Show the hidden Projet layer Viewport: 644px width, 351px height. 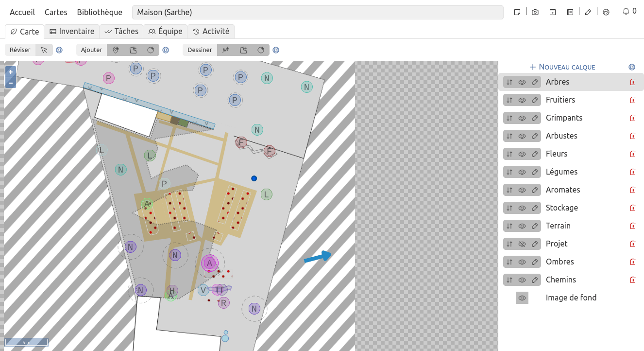point(522,244)
